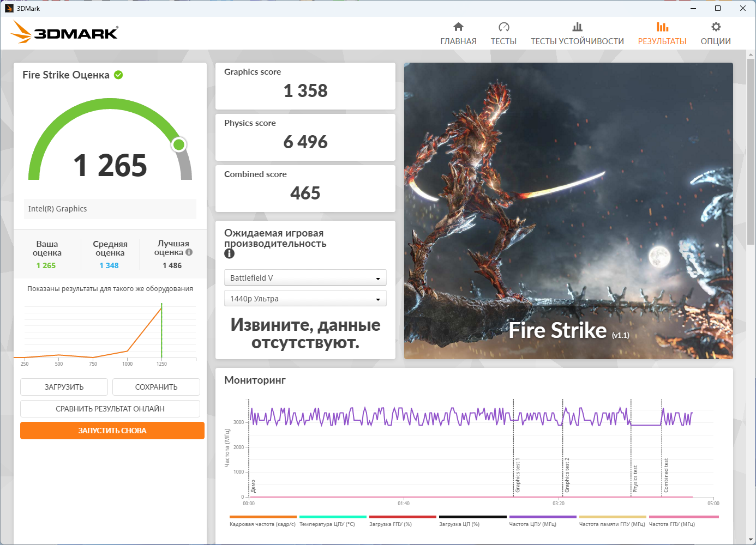Toggle the red GPU load legend swatch
Viewport: 756px width, 545px height.
pos(403,517)
